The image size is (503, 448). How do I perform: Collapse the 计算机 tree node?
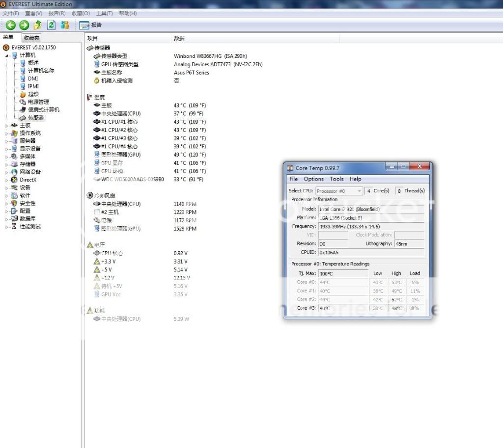[x=7, y=55]
